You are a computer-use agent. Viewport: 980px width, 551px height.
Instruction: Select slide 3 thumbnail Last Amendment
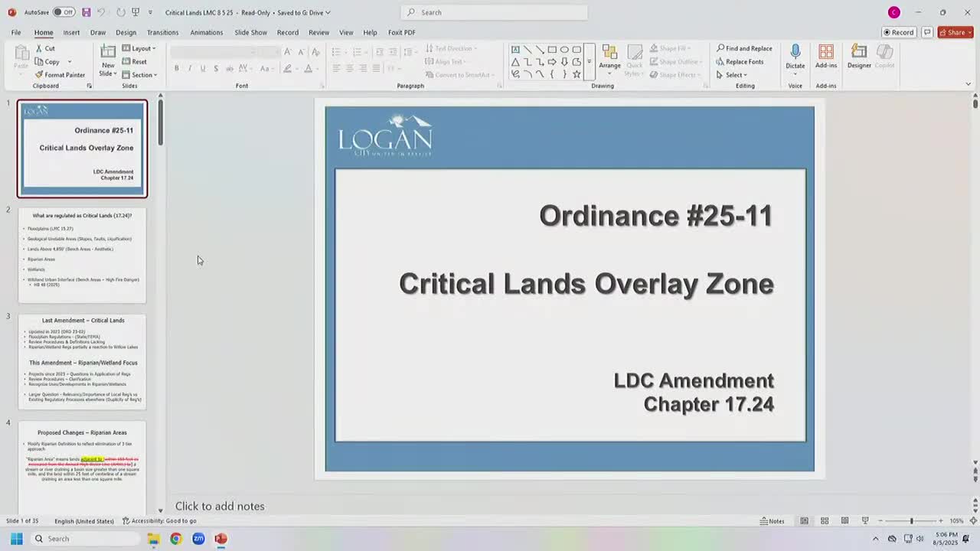tap(82, 361)
